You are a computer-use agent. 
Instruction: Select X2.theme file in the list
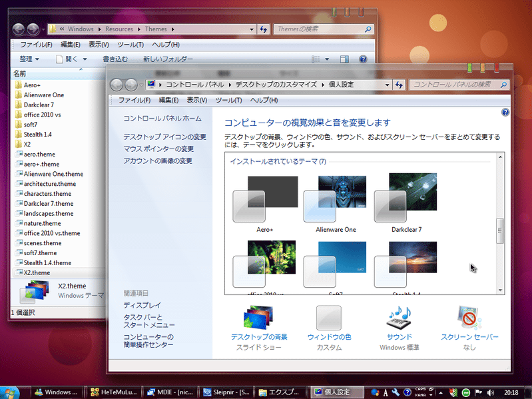[x=37, y=273]
